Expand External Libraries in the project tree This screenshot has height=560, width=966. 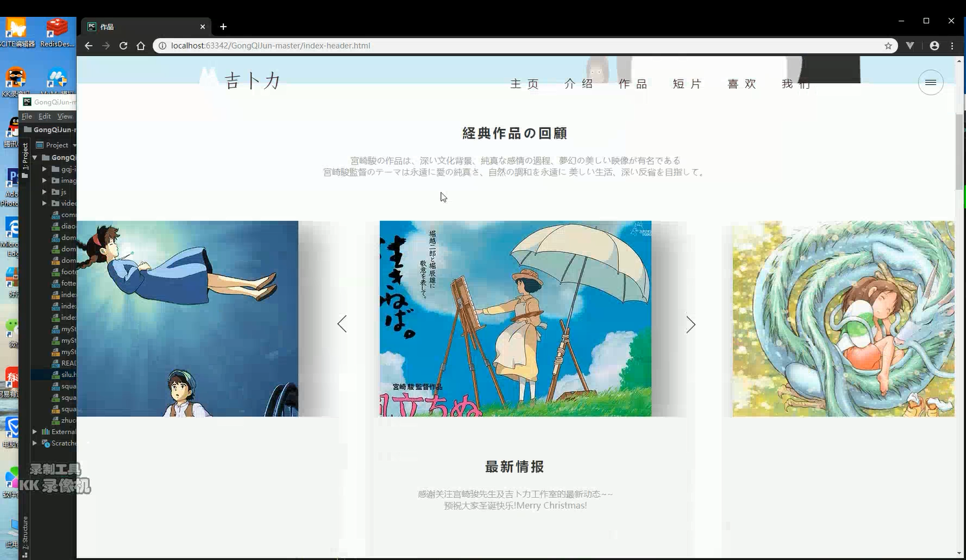pos(35,432)
